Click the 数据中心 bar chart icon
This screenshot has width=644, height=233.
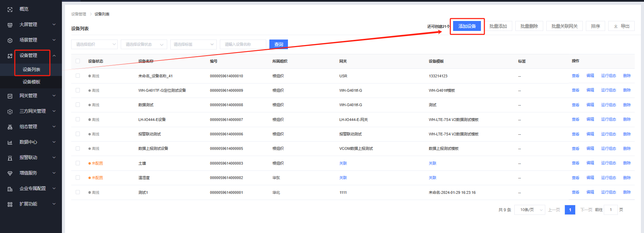click(10, 143)
